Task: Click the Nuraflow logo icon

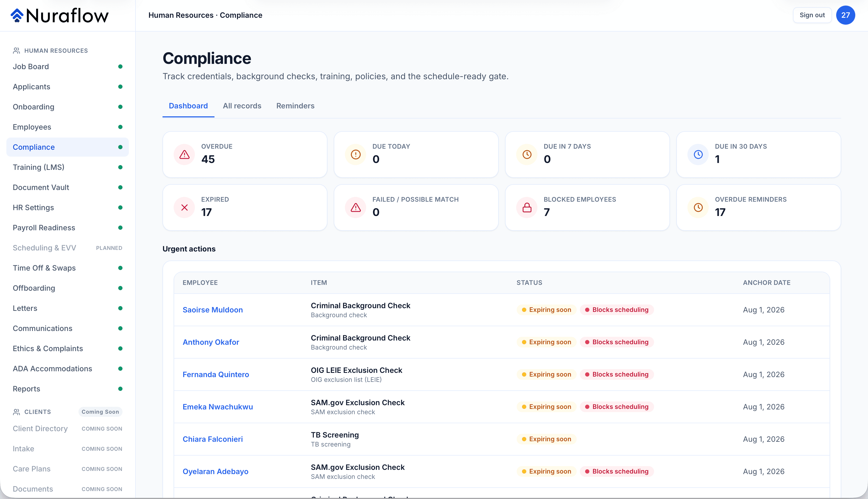Action: (x=17, y=15)
